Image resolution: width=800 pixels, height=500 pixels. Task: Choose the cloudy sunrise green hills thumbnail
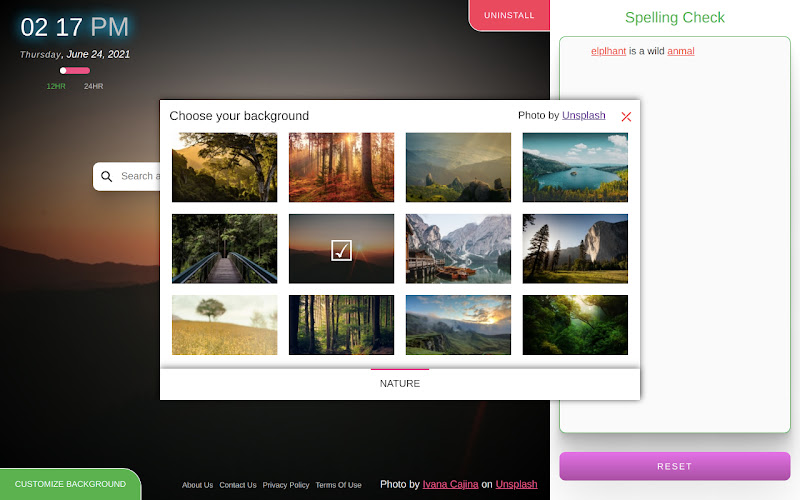click(x=458, y=325)
